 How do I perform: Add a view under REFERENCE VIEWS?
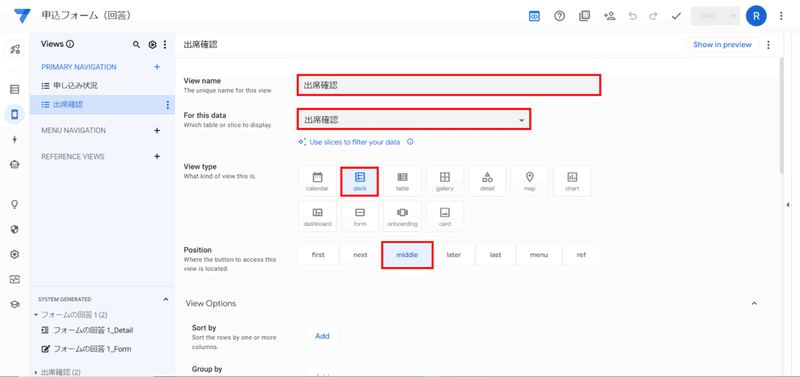pyautogui.click(x=157, y=157)
